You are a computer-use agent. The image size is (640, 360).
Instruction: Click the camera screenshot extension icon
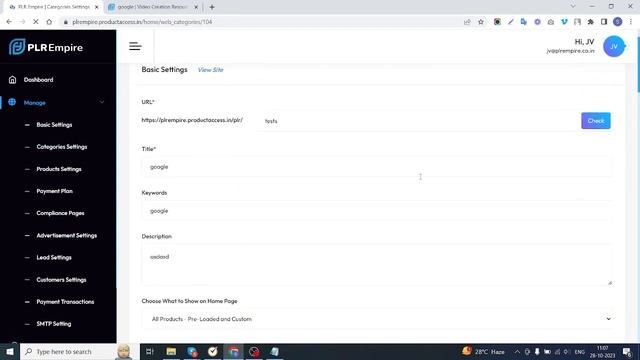click(551, 22)
